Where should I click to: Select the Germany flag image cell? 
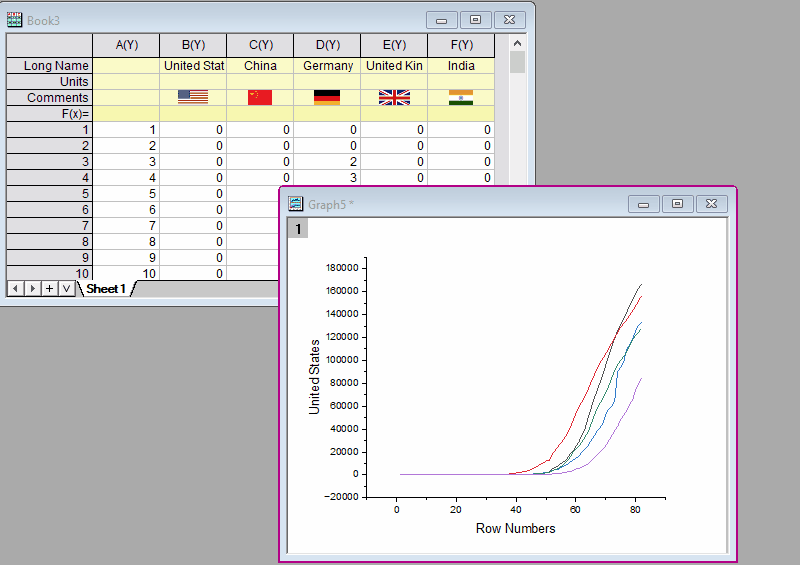tap(327, 97)
